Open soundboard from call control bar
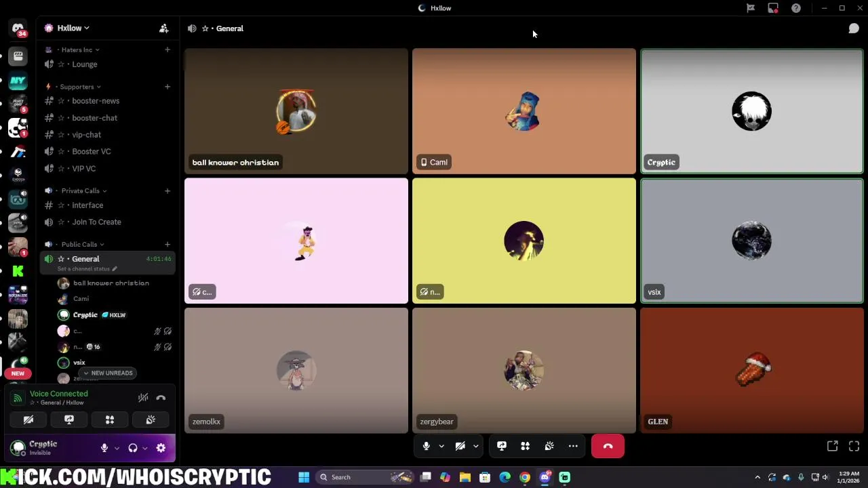 (x=549, y=446)
